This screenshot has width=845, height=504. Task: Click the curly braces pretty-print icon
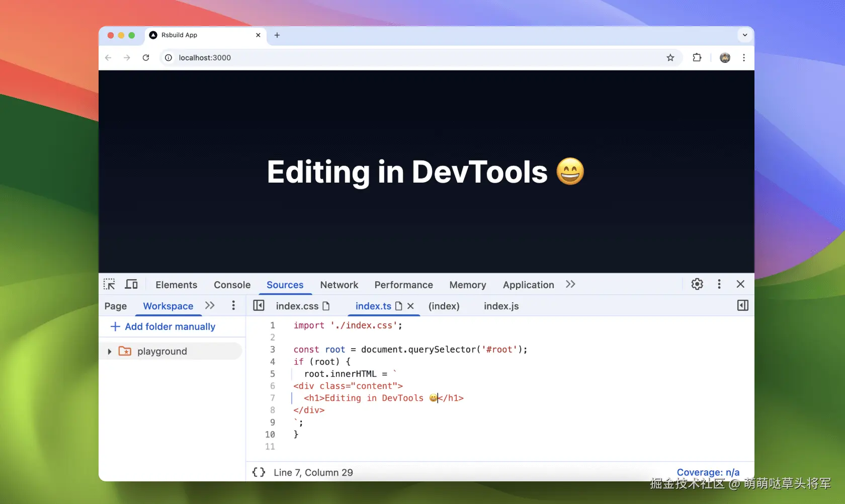(x=258, y=472)
